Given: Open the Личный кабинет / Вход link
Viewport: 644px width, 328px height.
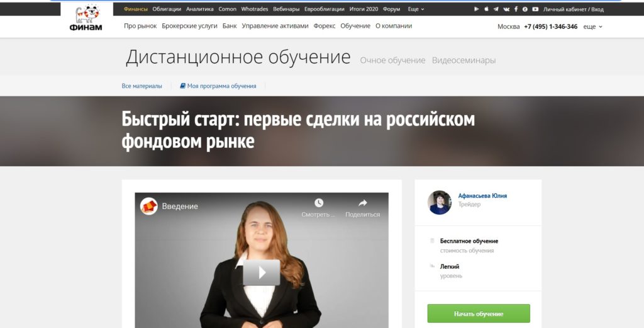Looking at the screenshot, I should click(x=573, y=9).
